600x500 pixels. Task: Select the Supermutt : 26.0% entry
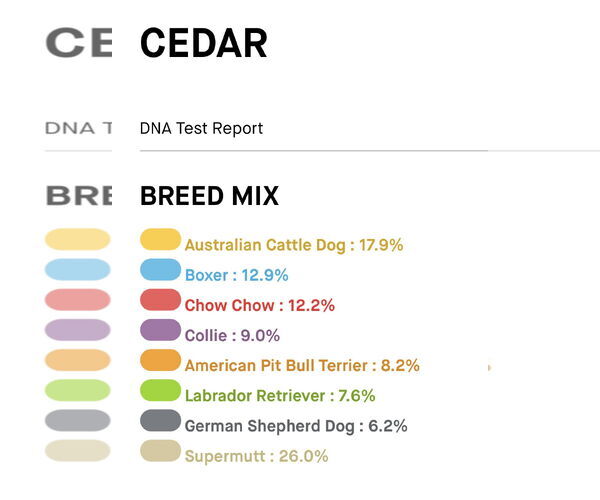click(256, 456)
